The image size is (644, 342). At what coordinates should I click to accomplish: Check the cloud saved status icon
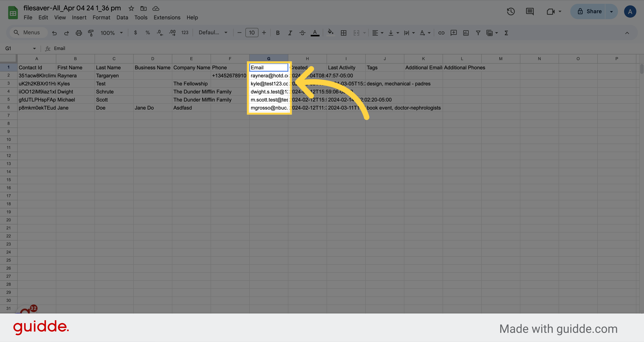point(156,8)
